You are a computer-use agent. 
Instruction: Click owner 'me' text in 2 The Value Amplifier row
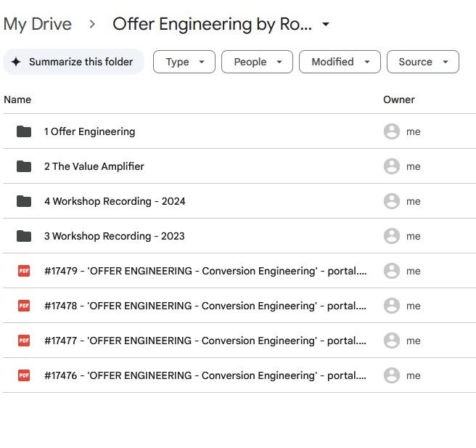414,167
